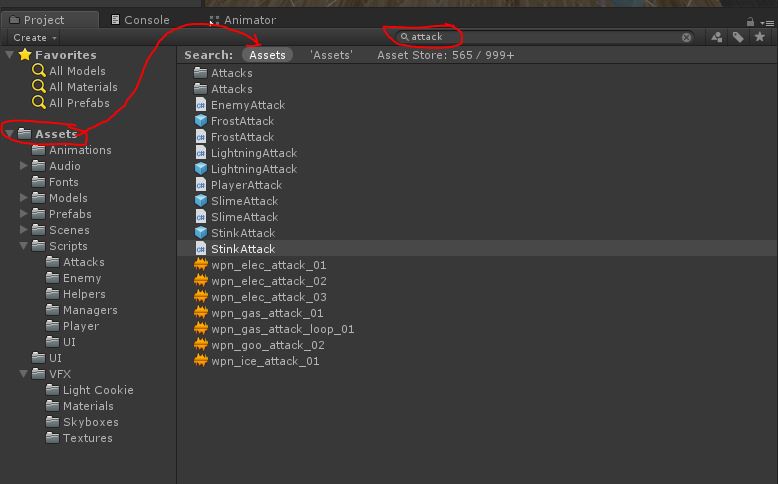Select wpn_gas_attack_01 audio clip icon

pyautogui.click(x=200, y=313)
